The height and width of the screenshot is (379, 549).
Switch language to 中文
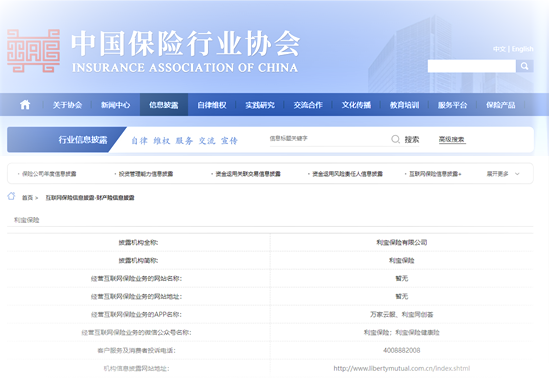499,49
